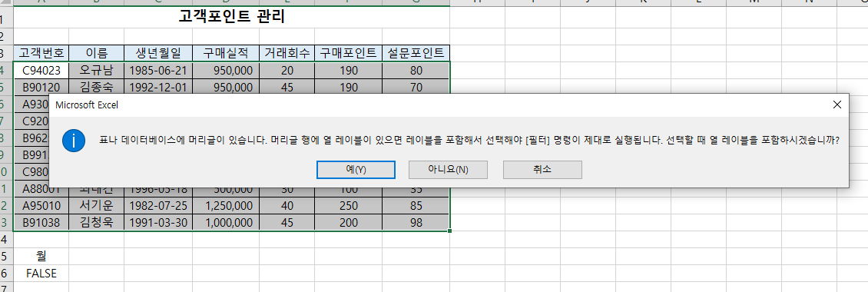Image resolution: width=868 pixels, height=292 pixels.
Task: Click the 구매실적 value 1,000,000
Action: pyautogui.click(x=226, y=222)
